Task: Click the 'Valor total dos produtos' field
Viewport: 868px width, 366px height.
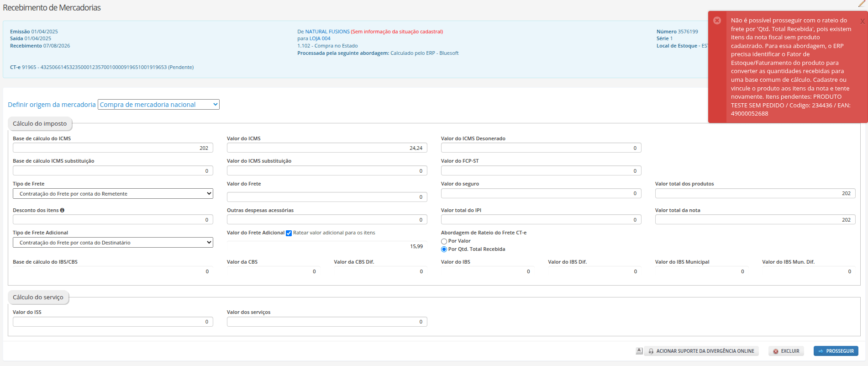Action: [x=755, y=193]
